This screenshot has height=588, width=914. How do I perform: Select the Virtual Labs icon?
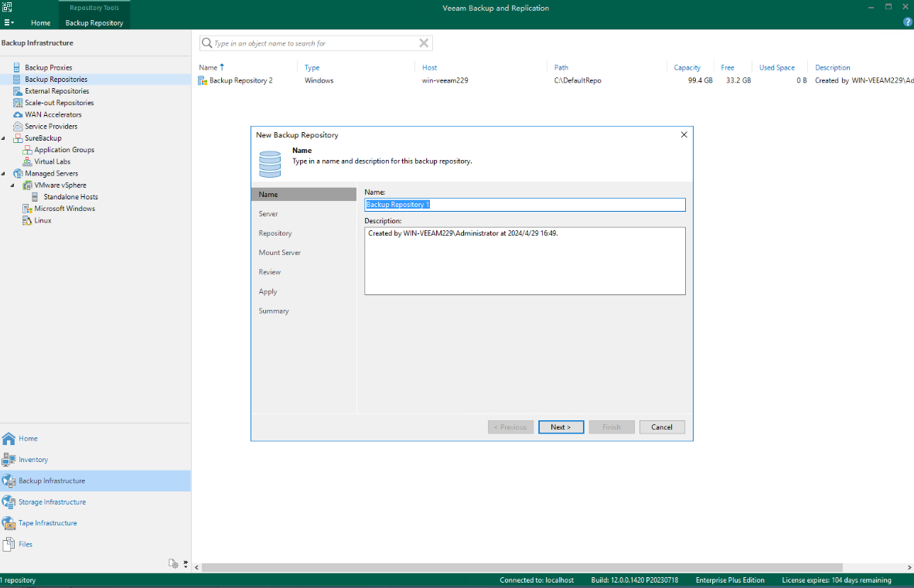pyautogui.click(x=27, y=161)
